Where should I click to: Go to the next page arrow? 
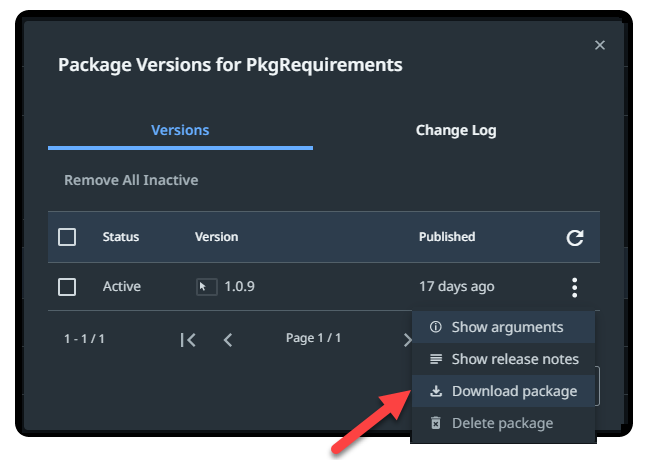(406, 339)
